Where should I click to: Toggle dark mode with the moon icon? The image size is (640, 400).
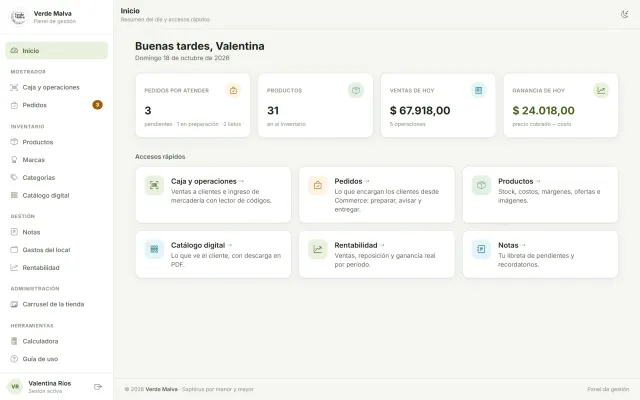coord(624,14)
